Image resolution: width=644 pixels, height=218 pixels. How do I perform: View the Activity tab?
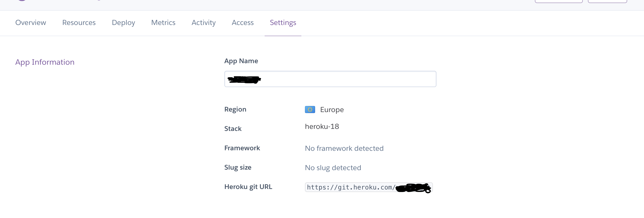click(203, 23)
